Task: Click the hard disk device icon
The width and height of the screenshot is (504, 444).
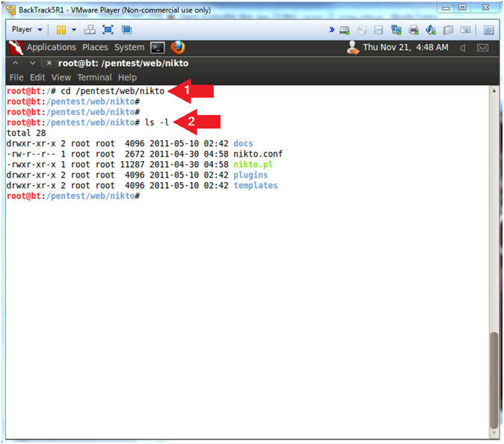Action: coord(344,30)
